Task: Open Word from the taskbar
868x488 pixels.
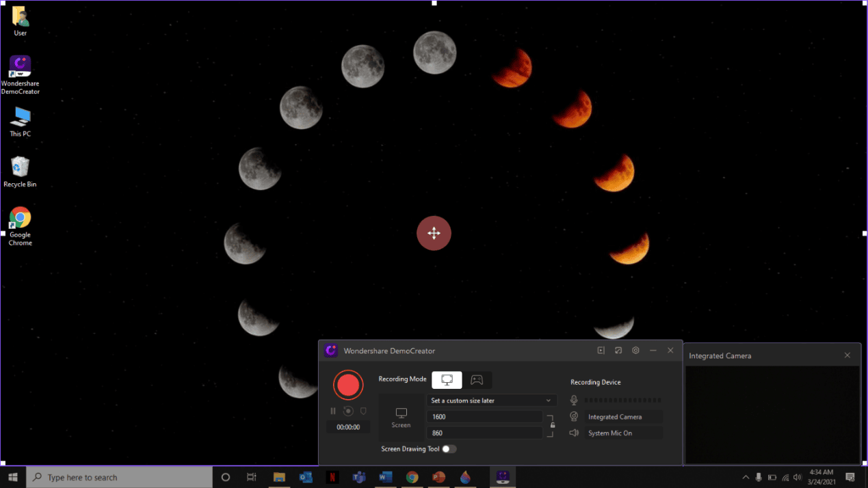Action: click(386, 477)
